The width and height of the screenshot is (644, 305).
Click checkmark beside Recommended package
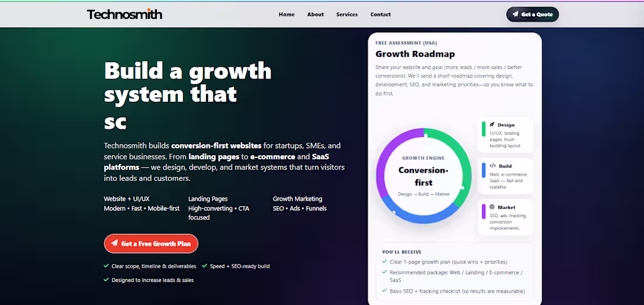tap(385, 272)
